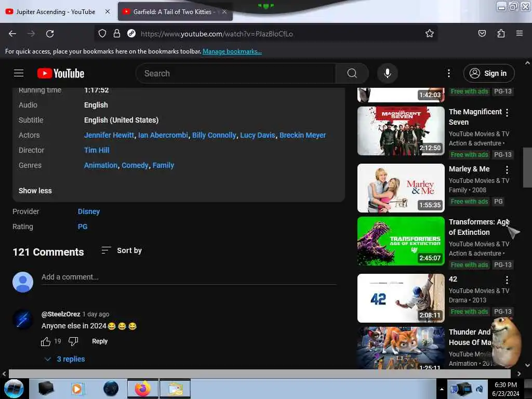Viewport: 532px width, 399px height.
Task: Open YouTube settings three-dot menu
Action: (x=448, y=73)
